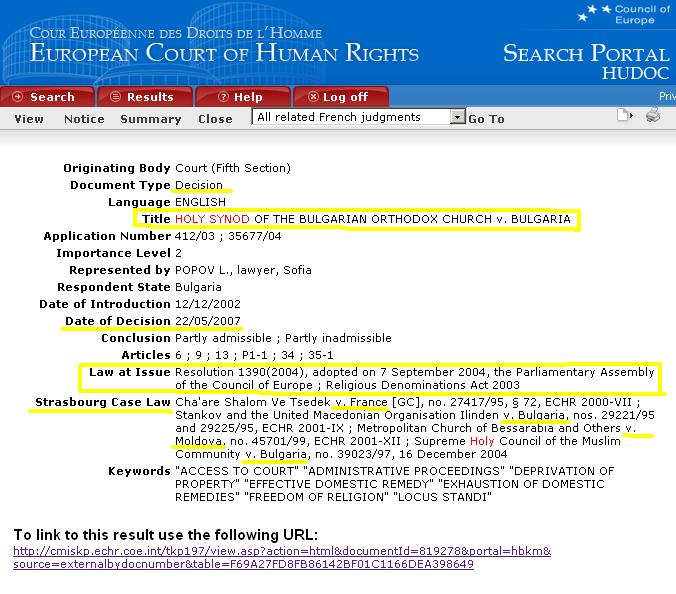
Task: Open the Search tab
Action: (x=47, y=97)
